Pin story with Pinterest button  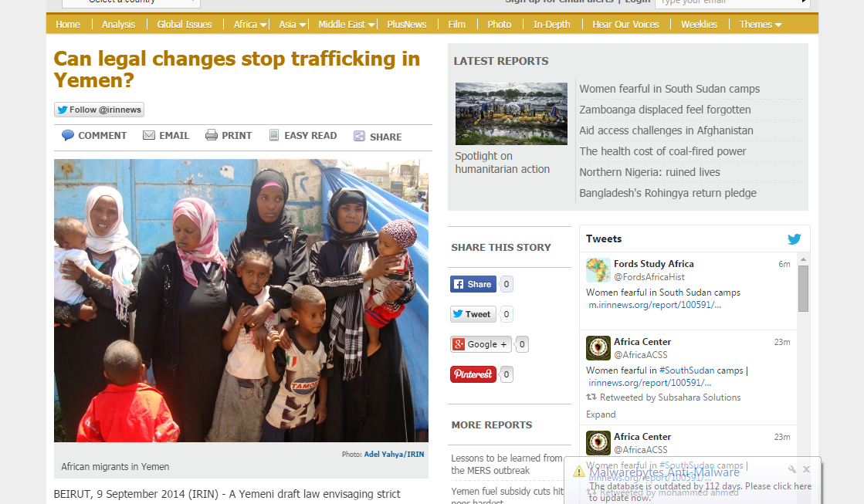(473, 374)
